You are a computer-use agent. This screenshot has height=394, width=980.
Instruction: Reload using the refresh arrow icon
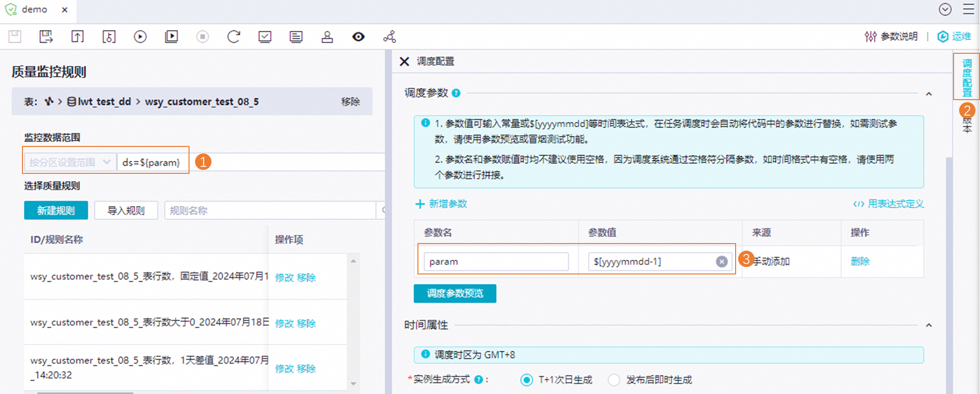(233, 36)
